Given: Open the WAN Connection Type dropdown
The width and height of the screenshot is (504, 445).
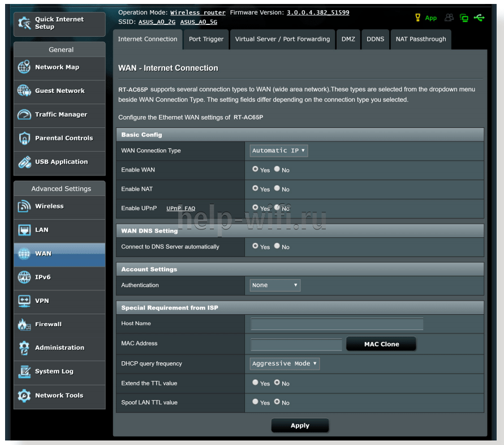Looking at the screenshot, I should click(x=279, y=151).
